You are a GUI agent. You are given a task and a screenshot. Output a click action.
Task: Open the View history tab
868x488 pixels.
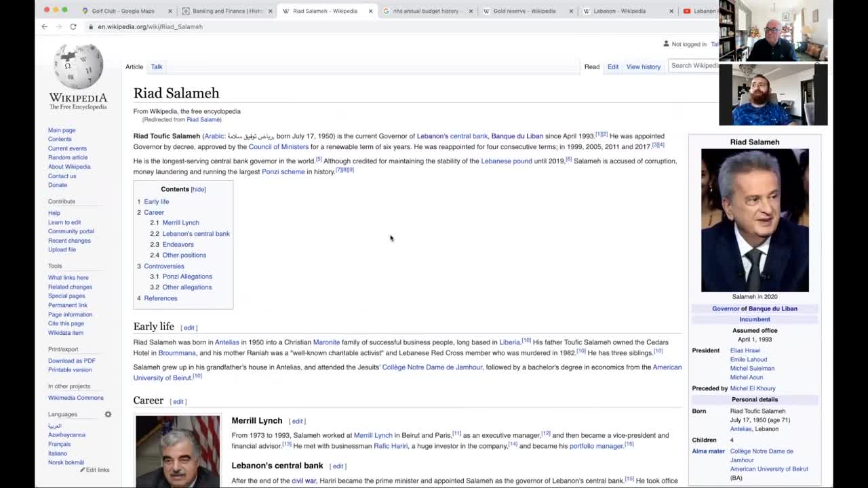(644, 66)
